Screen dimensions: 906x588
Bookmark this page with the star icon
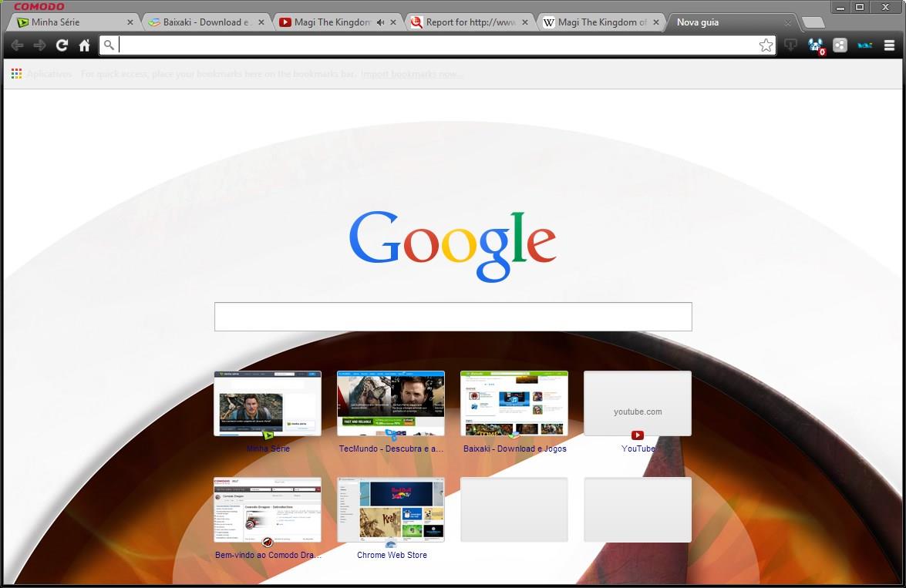click(x=766, y=45)
